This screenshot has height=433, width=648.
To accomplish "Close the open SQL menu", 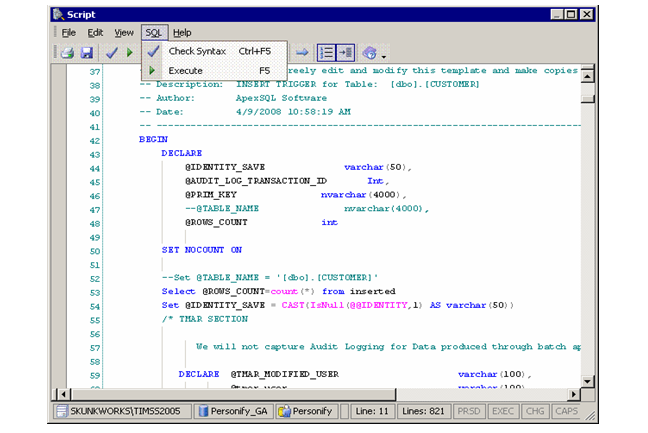I will 154,33.
